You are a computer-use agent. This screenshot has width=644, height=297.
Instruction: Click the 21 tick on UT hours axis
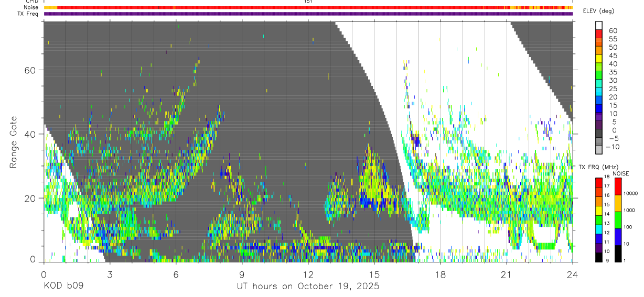pos(506,274)
